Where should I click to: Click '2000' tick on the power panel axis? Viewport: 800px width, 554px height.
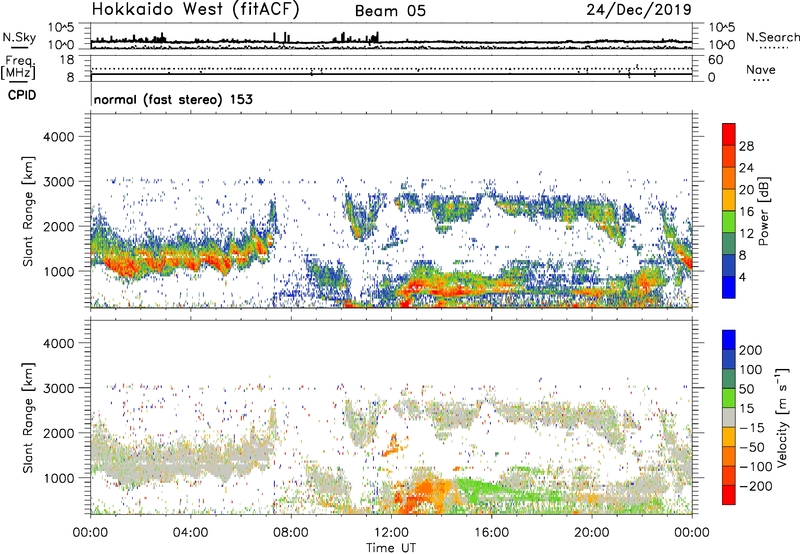59,226
